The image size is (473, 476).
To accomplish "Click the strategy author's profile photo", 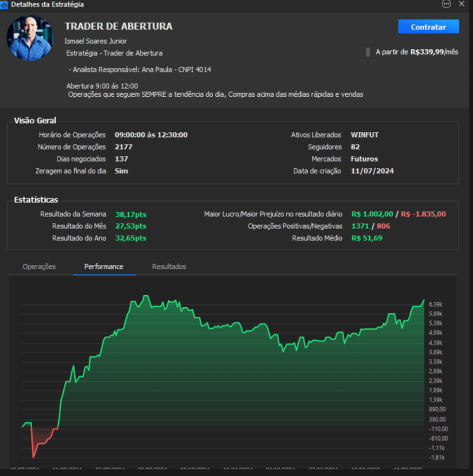I will [x=30, y=38].
